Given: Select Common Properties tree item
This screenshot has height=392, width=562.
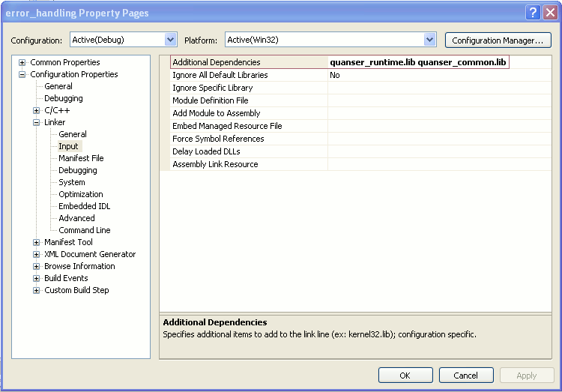Looking at the screenshot, I should pos(65,62).
